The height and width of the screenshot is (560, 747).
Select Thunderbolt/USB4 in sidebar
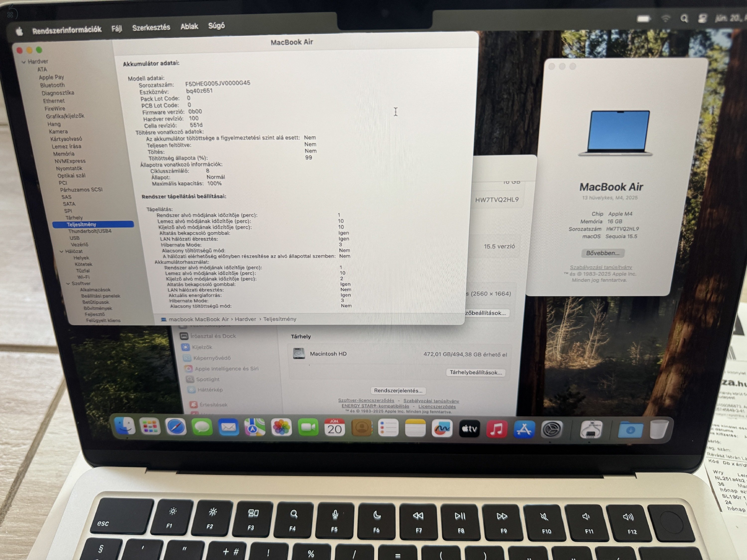90,231
